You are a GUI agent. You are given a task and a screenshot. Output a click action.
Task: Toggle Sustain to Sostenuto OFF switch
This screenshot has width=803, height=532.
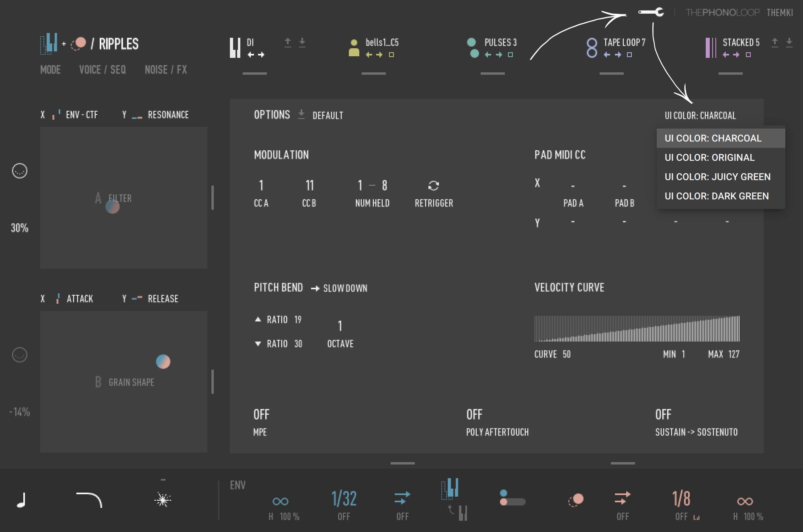[x=663, y=415]
